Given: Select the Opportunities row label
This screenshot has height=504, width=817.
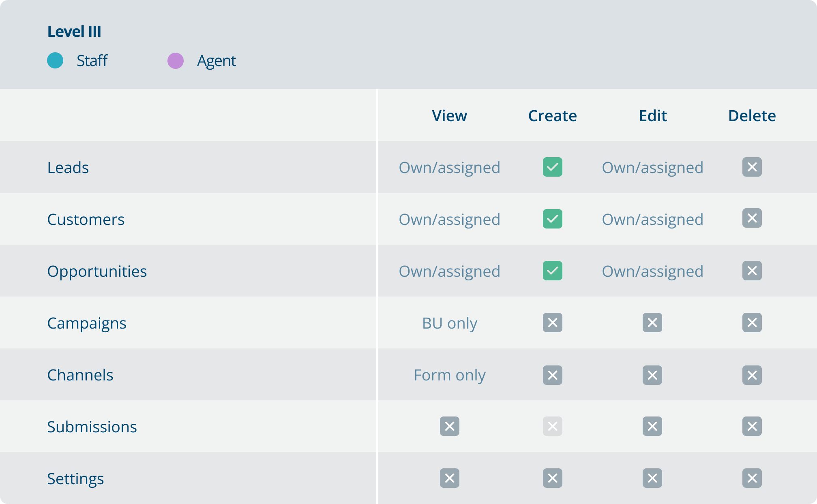Looking at the screenshot, I should (x=97, y=271).
